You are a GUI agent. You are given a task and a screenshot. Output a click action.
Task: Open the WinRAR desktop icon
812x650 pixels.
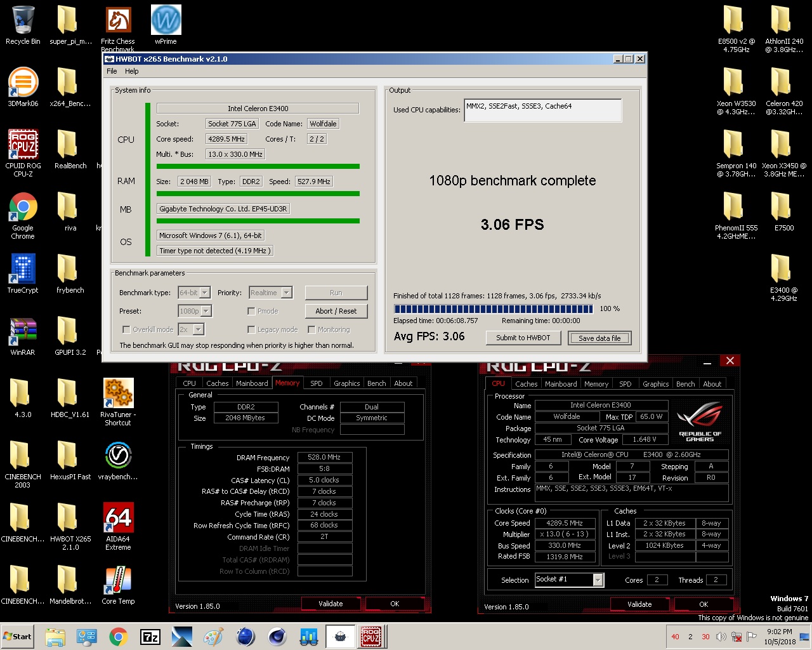(23, 336)
